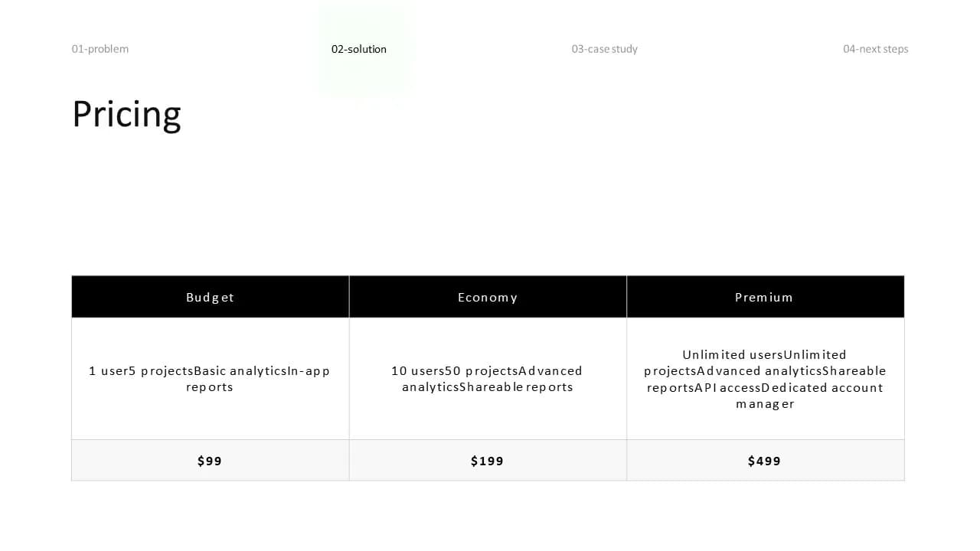The height and width of the screenshot is (551, 980).
Task: Open the 01-problem section tab
Action: click(100, 49)
